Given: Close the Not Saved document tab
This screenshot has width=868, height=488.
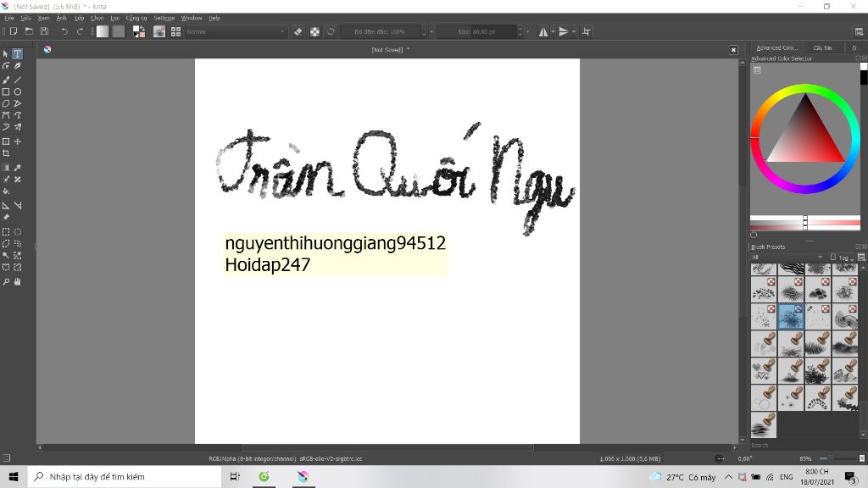Looking at the screenshot, I should tap(733, 50).
